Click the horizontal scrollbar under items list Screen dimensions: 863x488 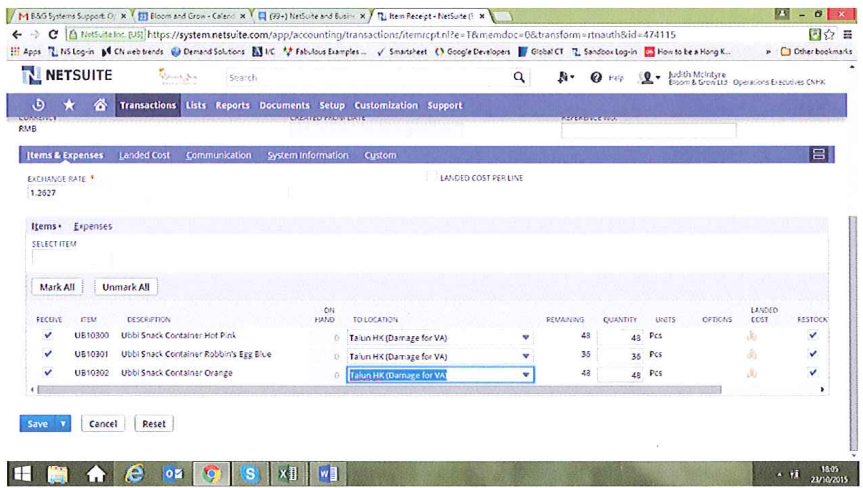[x=379, y=390]
